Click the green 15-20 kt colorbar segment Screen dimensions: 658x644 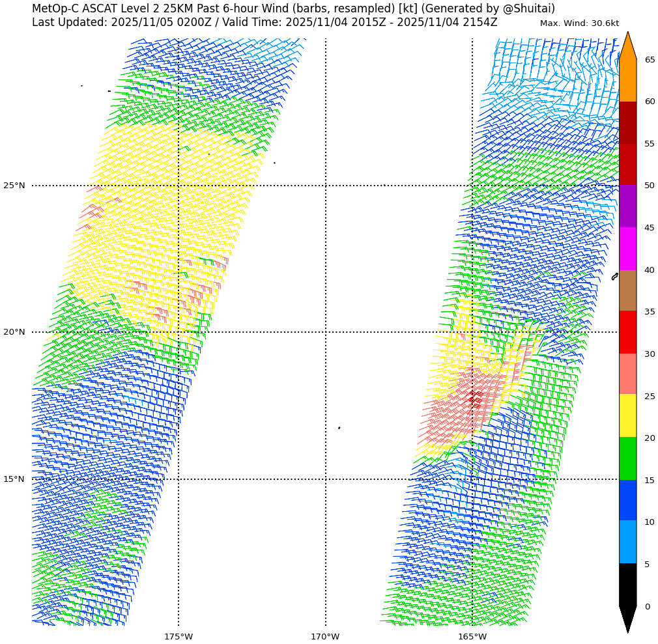(x=627, y=458)
